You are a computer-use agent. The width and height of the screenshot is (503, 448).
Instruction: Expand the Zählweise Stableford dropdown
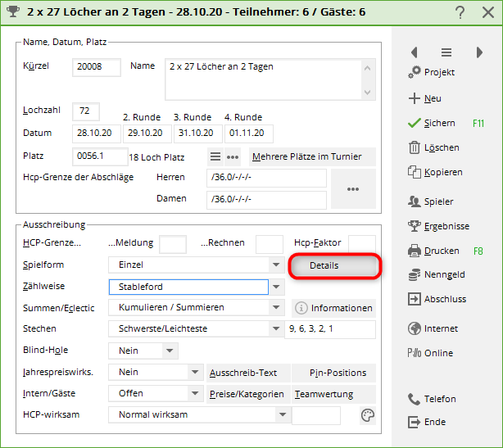click(x=277, y=287)
